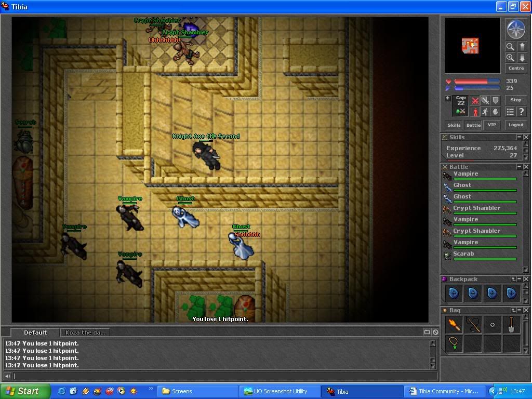Screen dimensions: 532x399
Task: Launch Internet Explorer from quick launch
Action: coord(61,391)
